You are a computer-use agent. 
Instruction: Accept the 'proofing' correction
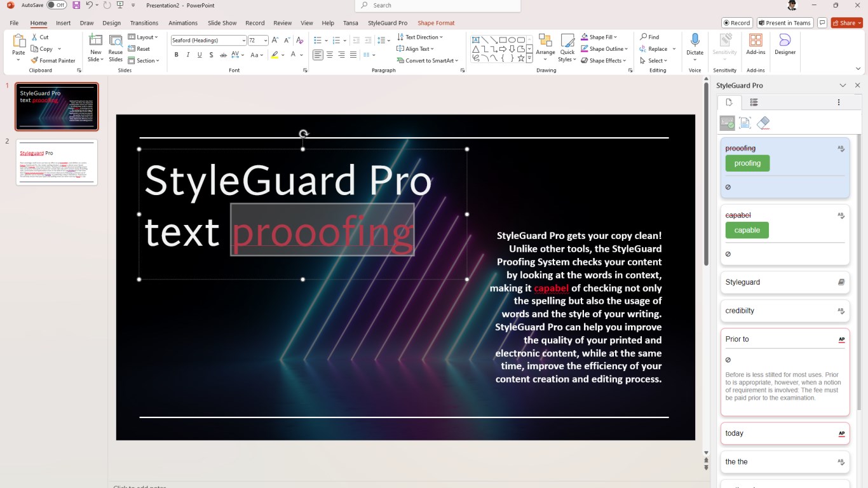747,163
